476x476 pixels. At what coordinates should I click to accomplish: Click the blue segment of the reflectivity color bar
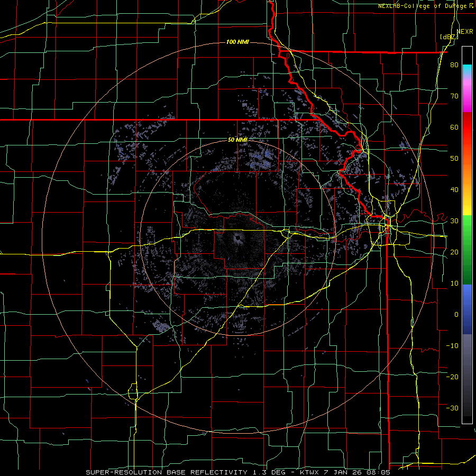point(467,309)
